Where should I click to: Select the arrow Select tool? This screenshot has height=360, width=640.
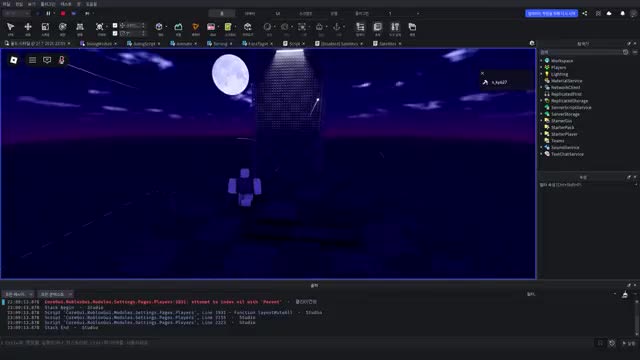coord(11,27)
